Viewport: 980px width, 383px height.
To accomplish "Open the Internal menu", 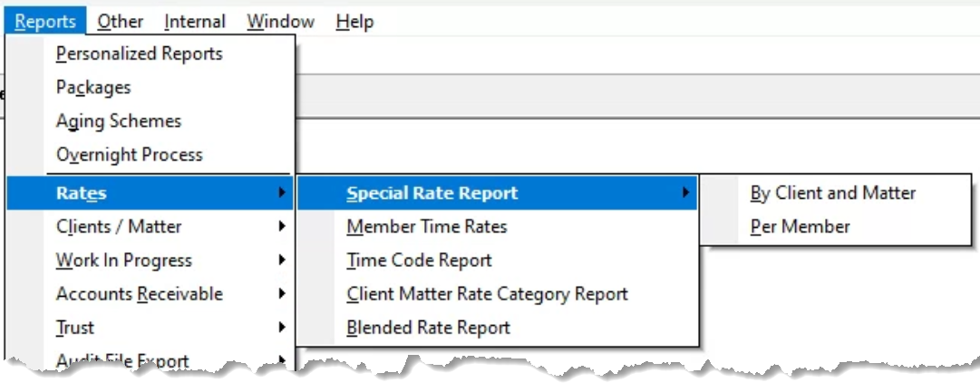I will click(194, 21).
